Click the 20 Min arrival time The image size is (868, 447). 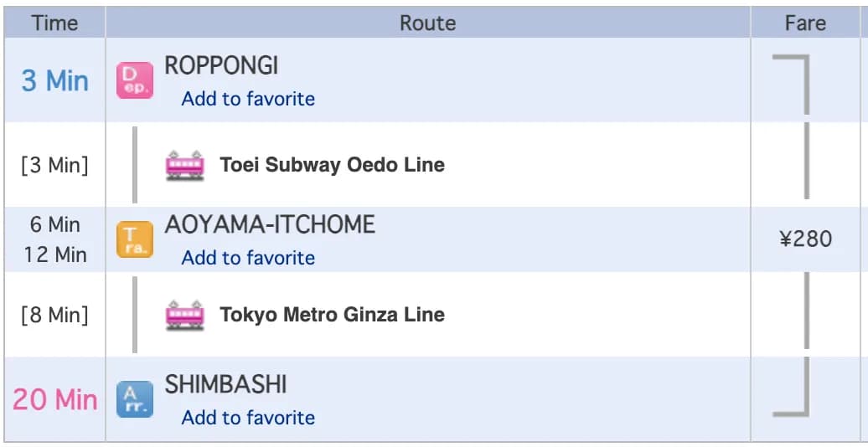coord(54,399)
